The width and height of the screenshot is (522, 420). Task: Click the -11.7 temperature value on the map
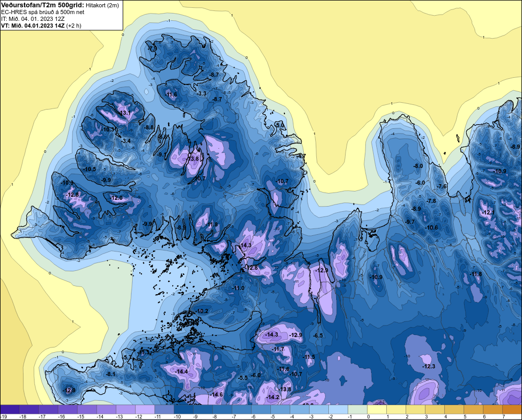click(278, 349)
